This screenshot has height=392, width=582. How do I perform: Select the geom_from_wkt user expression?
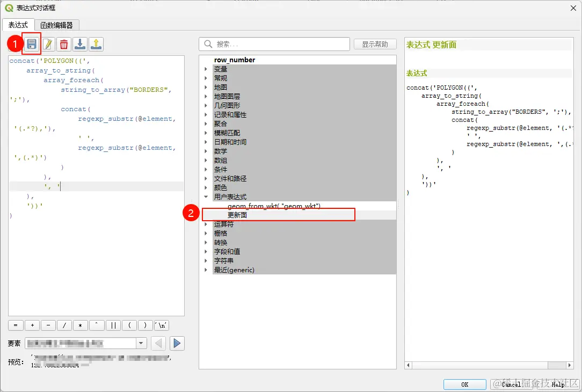[274, 206]
